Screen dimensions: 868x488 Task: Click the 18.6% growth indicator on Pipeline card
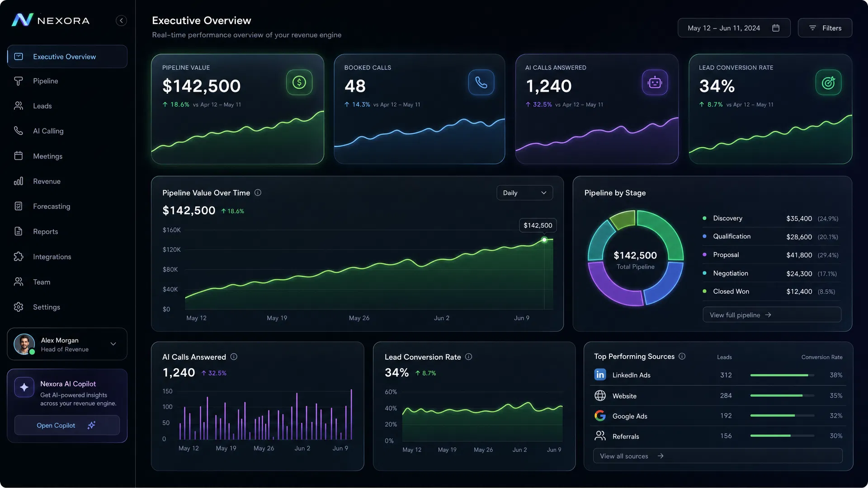tap(176, 104)
